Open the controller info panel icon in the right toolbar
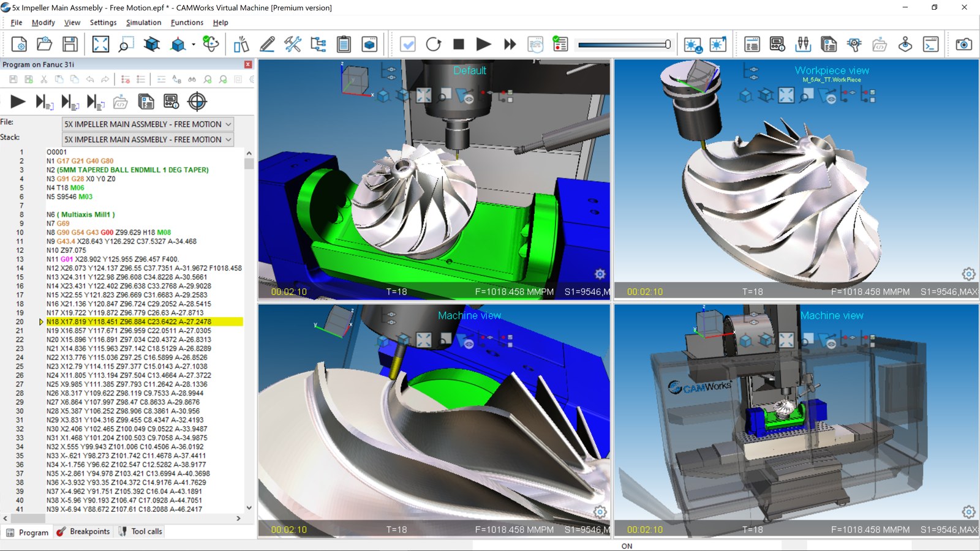 click(x=777, y=44)
